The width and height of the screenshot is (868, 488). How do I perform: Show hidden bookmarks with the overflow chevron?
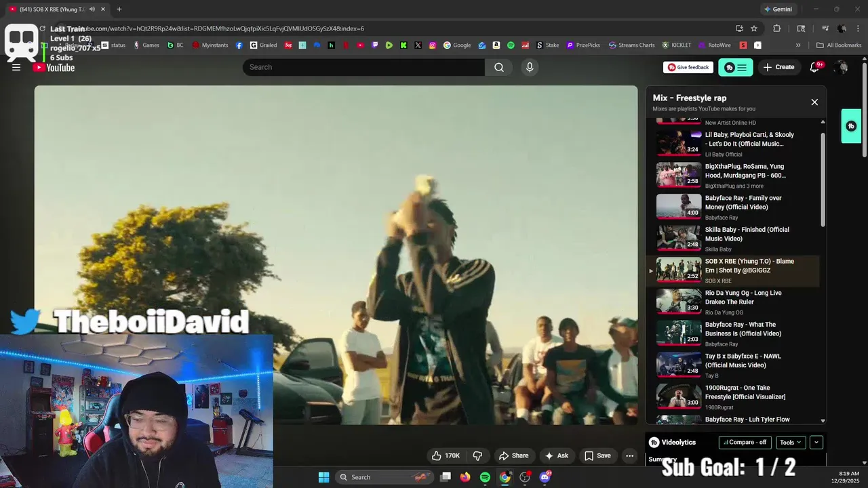[798, 45]
